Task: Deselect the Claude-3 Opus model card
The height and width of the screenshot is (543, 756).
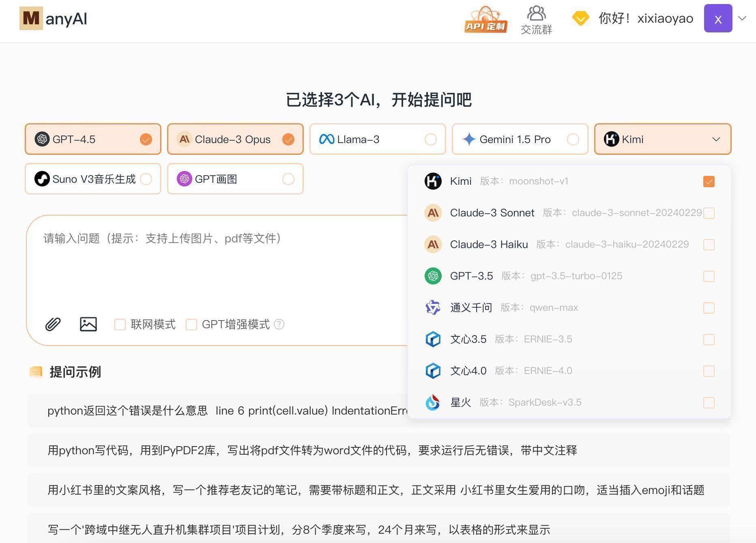Action: (x=235, y=139)
